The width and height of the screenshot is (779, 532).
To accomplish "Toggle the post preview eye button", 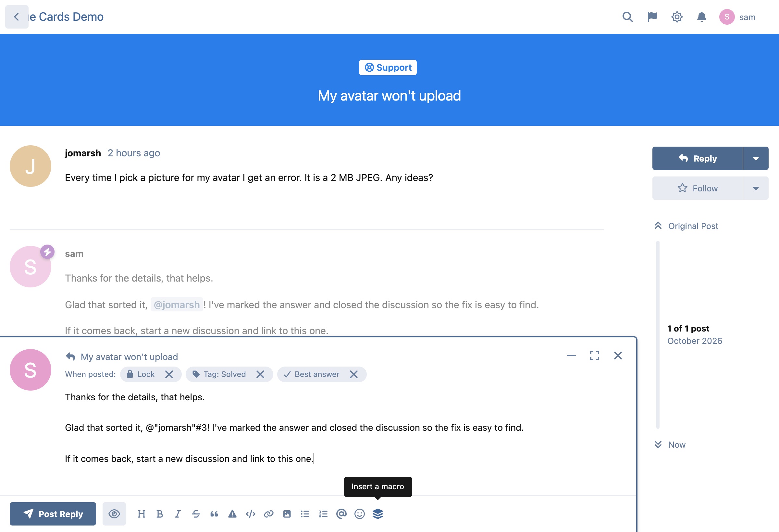I will click(114, 514).
